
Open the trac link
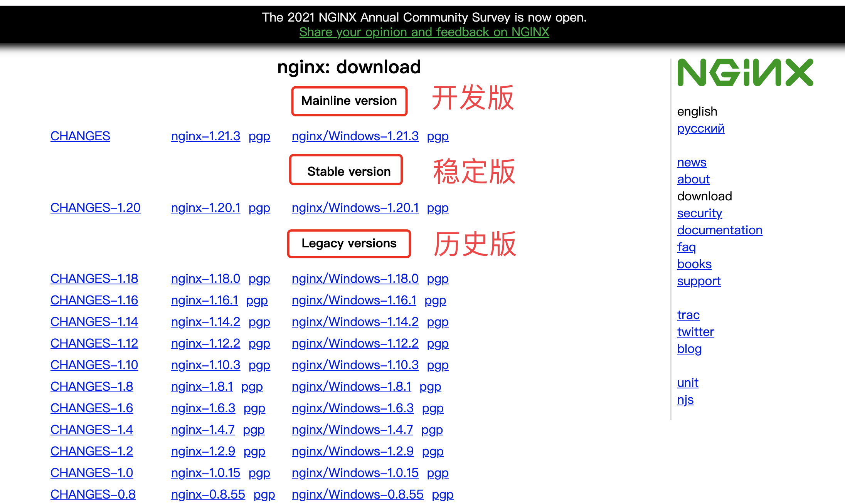pos(688,315)
